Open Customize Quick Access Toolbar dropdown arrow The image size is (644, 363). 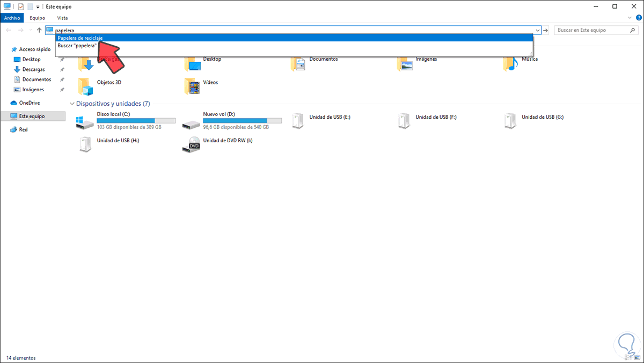(38, 7)
